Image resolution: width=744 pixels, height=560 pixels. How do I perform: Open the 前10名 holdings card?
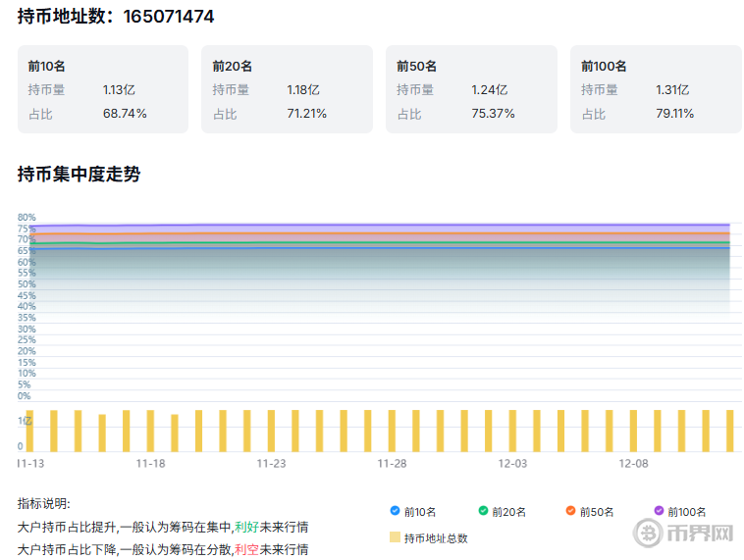[x=102, y=89]
